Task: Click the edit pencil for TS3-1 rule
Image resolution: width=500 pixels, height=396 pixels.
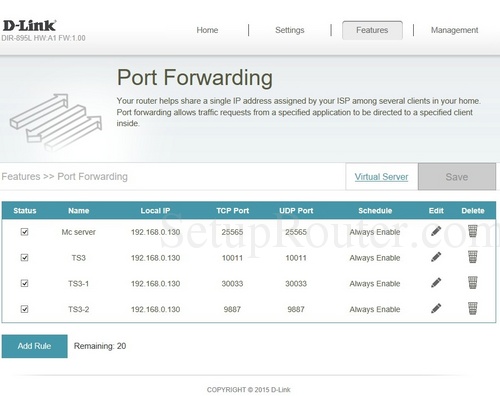Action: pos(436,283)
